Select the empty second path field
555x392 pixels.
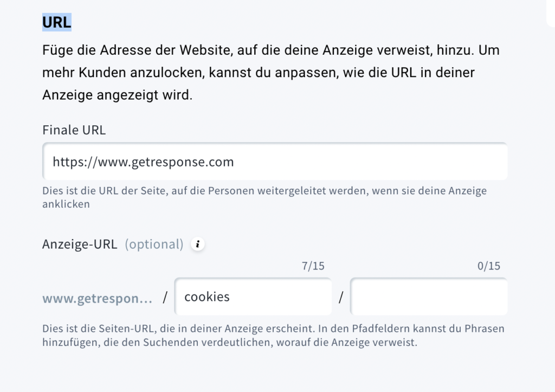pyautogui.click(x=429, y=297)
